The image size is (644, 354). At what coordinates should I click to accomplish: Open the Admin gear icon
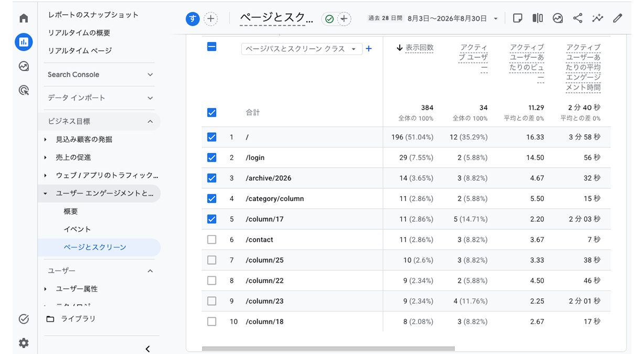24,343
